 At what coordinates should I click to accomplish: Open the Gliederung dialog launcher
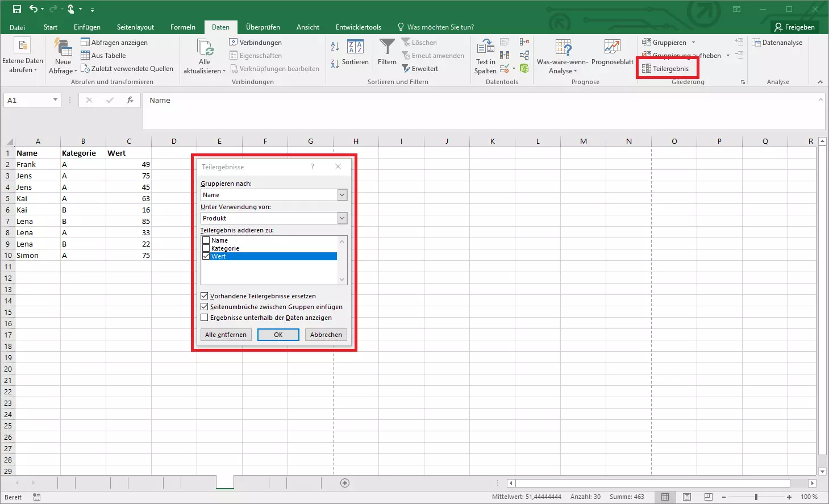point(743,82)
